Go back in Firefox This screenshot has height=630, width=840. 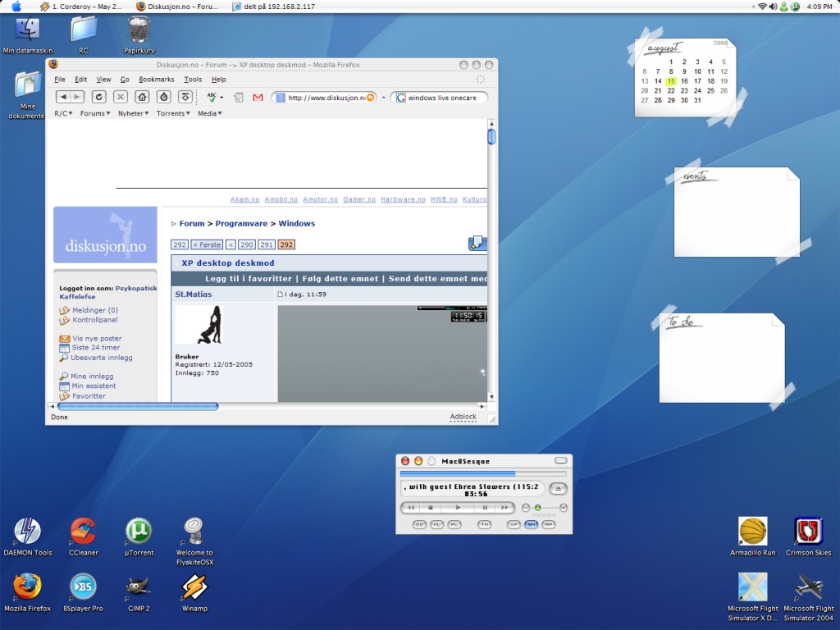tap(64, 97)
